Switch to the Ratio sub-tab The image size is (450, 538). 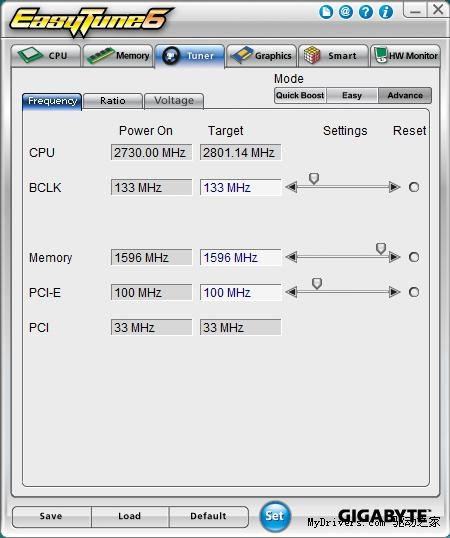[x=113, y=101]
